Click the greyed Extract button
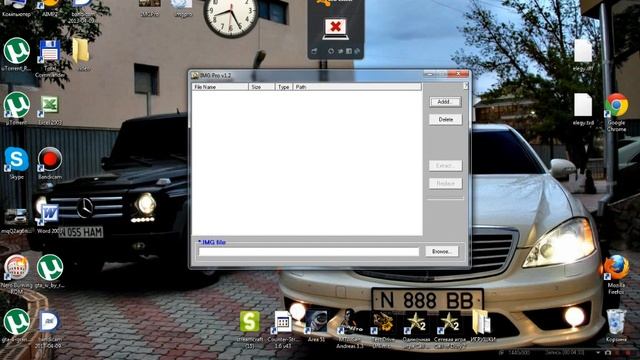 click(445, 166)
